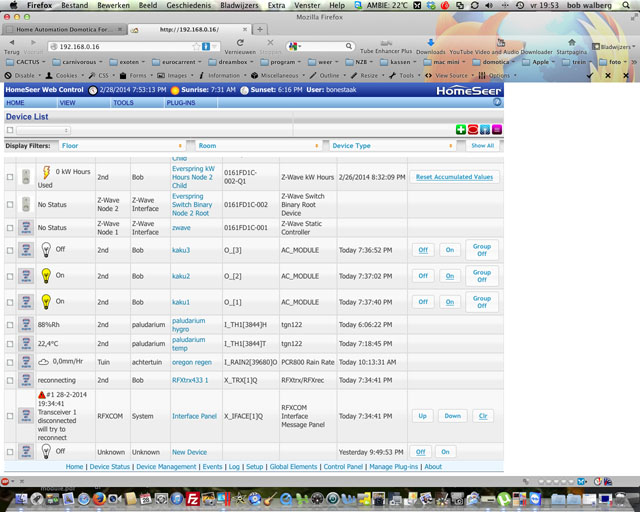
Task: Click the lit bulb icon for kaku1
Action: (46, 302)
